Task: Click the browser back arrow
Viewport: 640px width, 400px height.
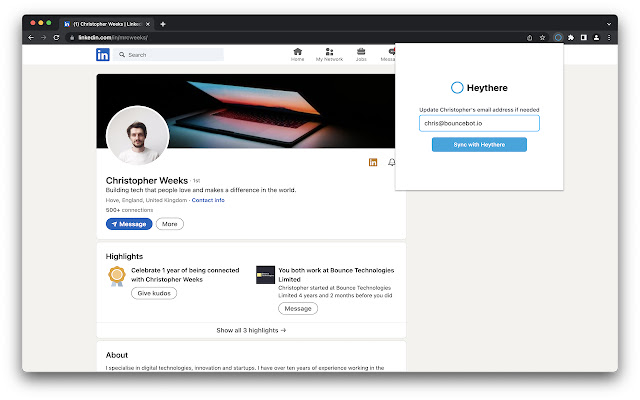Action: [x=31, y=38]
